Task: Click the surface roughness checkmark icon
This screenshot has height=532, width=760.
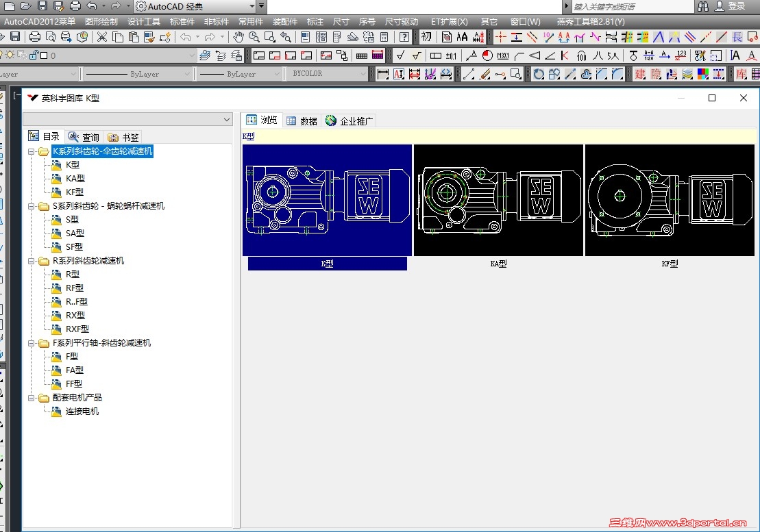Action: pos(400,55)
